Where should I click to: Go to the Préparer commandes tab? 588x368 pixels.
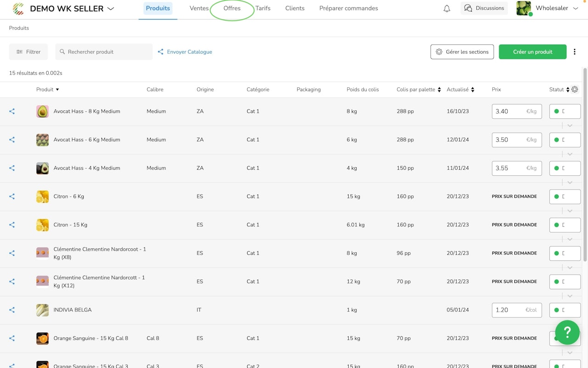click(x=348, y=8)
